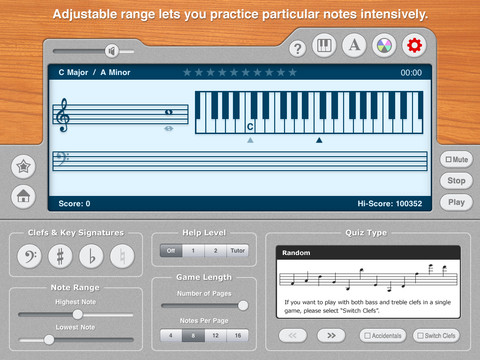Open the piano keyboard icon button
Screen dimensions: 480x360
point(324,46)
